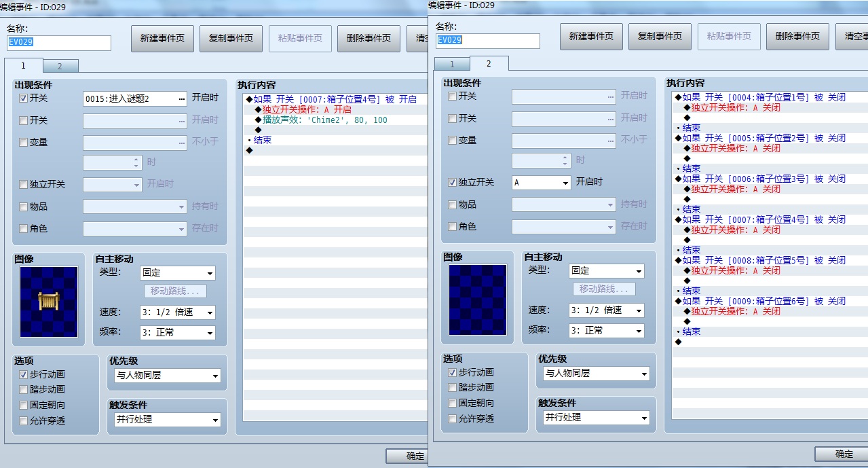
Task: Expand 频率 dropdown in left window
Action: coord(178,333)
